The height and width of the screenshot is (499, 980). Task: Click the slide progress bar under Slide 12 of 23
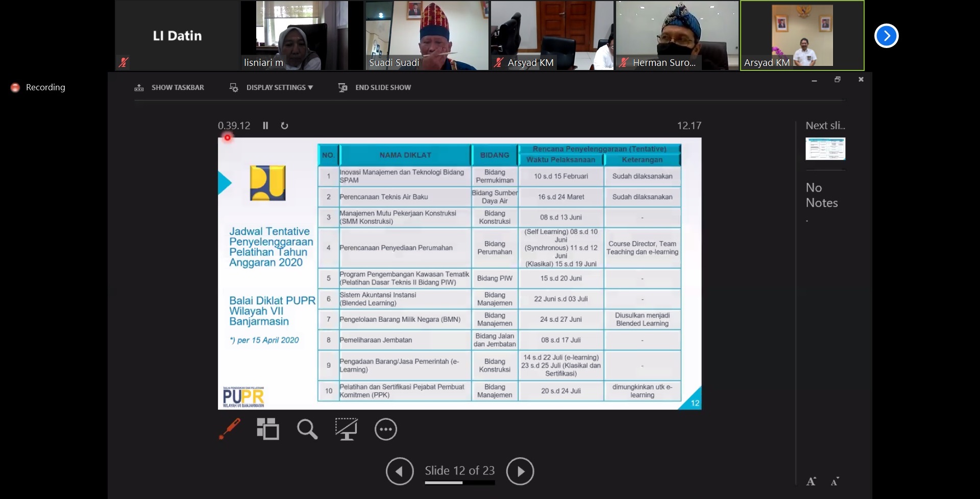(459, 482)
